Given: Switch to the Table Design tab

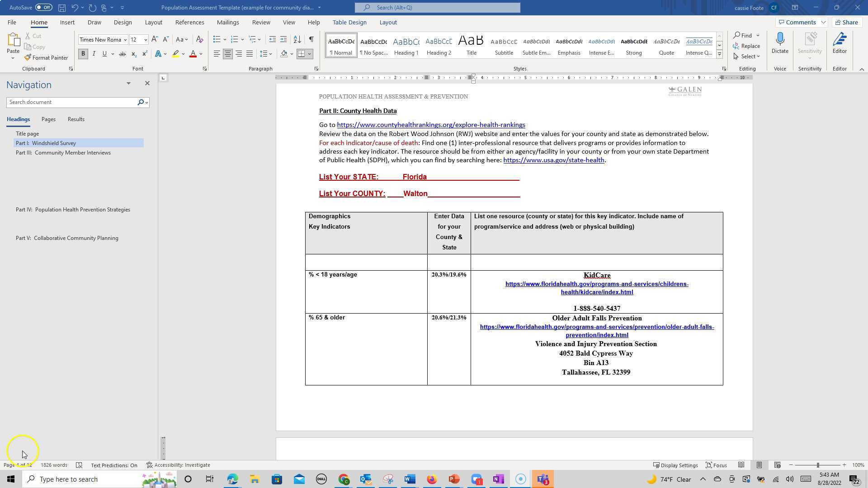Looking at the screenshot, I should pyautogui.click(x=349, y=22).
